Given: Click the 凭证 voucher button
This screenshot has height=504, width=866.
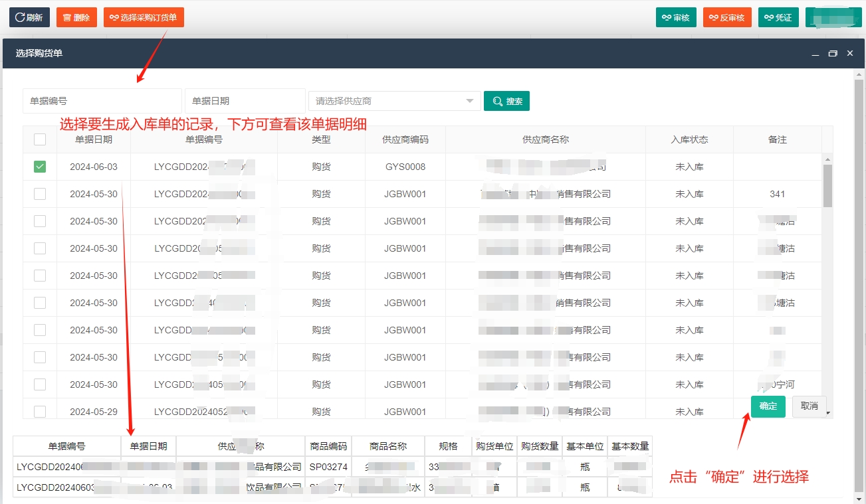Looking at the screenshot, I should (x=778, y=17).
